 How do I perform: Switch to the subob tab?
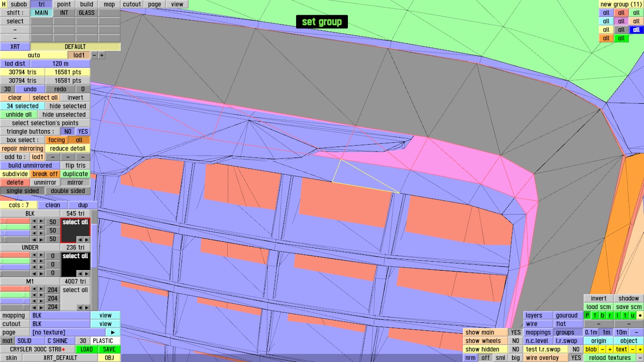pos(19,4)
